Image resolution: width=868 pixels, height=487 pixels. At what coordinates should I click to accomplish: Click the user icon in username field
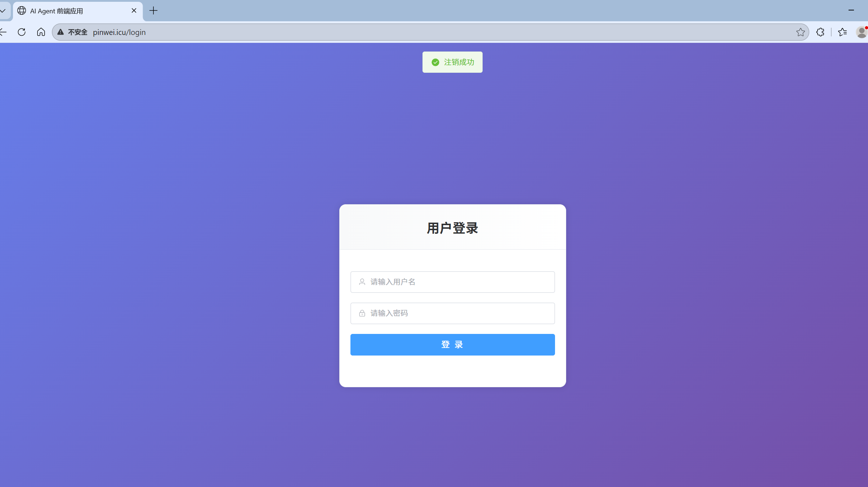362,282
